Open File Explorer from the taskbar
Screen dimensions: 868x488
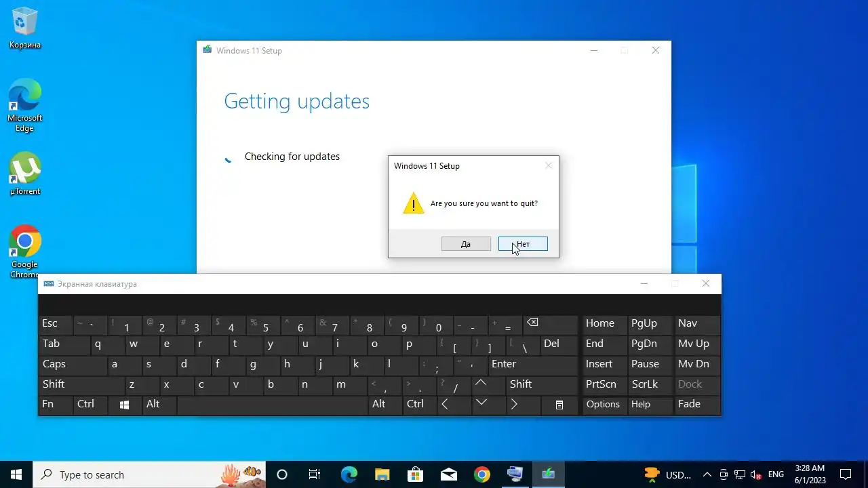[x=382, y=474]
